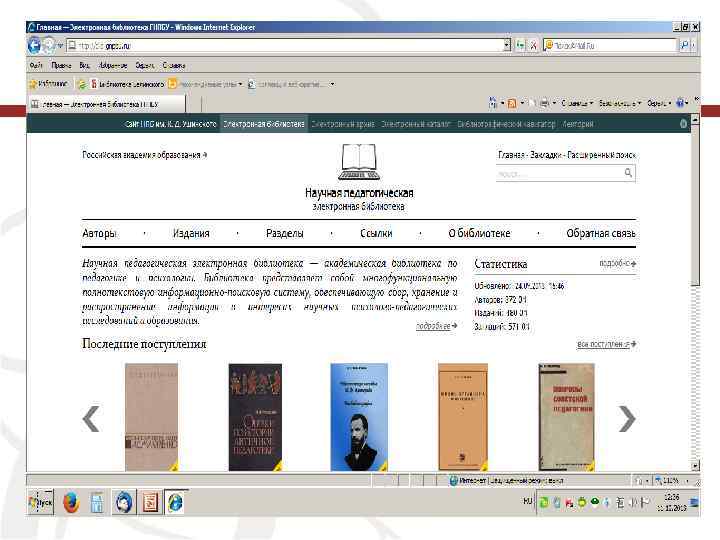This screenshot has height=540, width=720.
Task: Click the site search magnifier icon
Action: point(628,173)
